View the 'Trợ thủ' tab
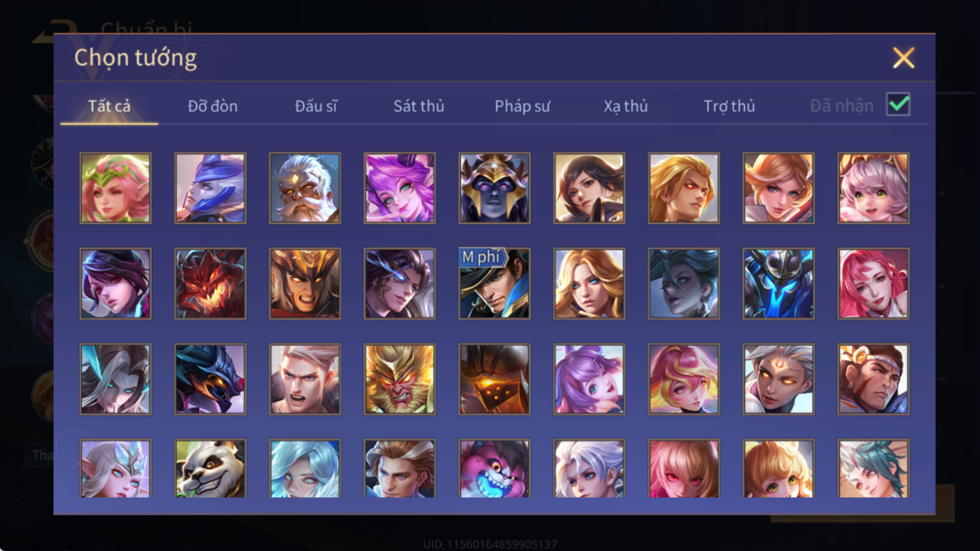980x551 pixels. coord(729,106)
